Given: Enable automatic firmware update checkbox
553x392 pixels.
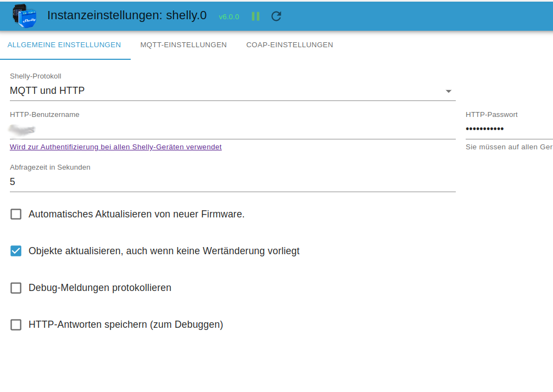Looking at the screenshot, I should coord(16,214).
